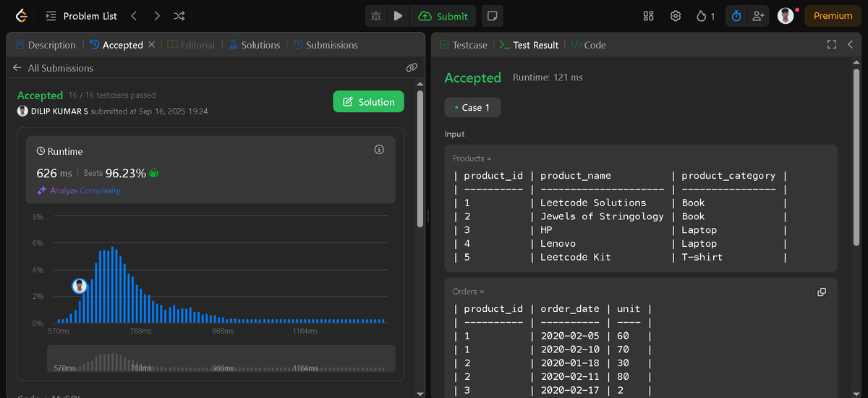Select Case 1 test case
This screenshot has height=398, width=868.
(x=472, y=108)
